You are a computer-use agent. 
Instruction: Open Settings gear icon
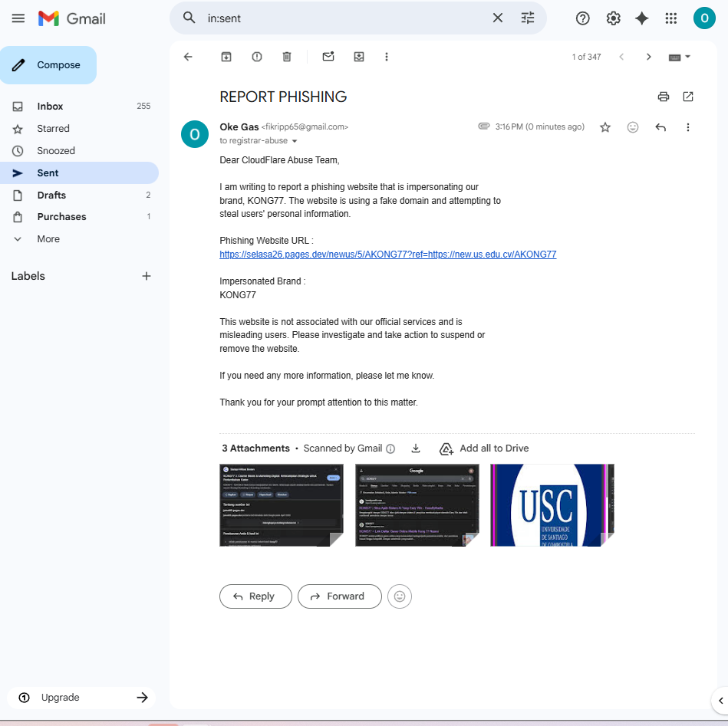(614, 18)
